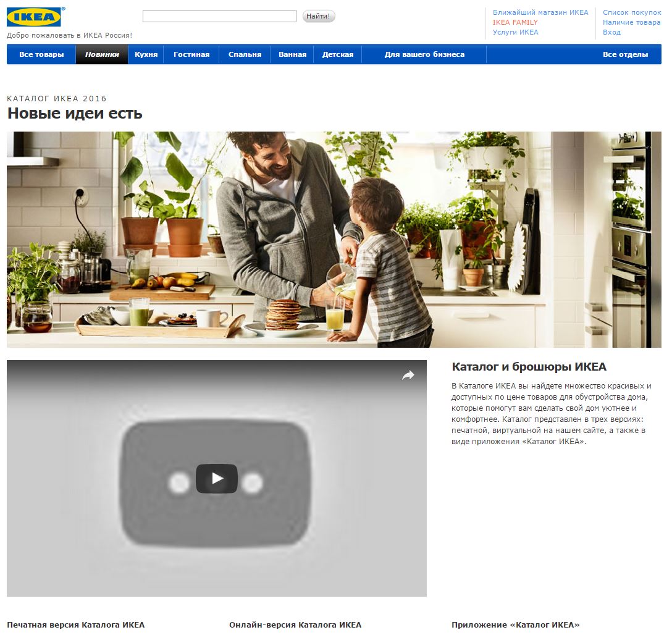This screenshot has height=635, width=672.
Task: View the Список покупок link
Action: [631, 12]
